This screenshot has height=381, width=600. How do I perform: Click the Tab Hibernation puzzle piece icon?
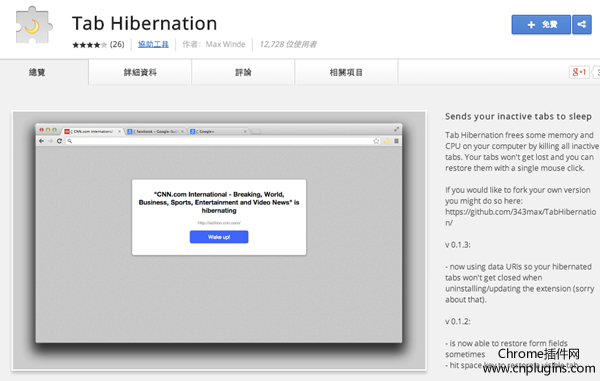coord(34,25)
